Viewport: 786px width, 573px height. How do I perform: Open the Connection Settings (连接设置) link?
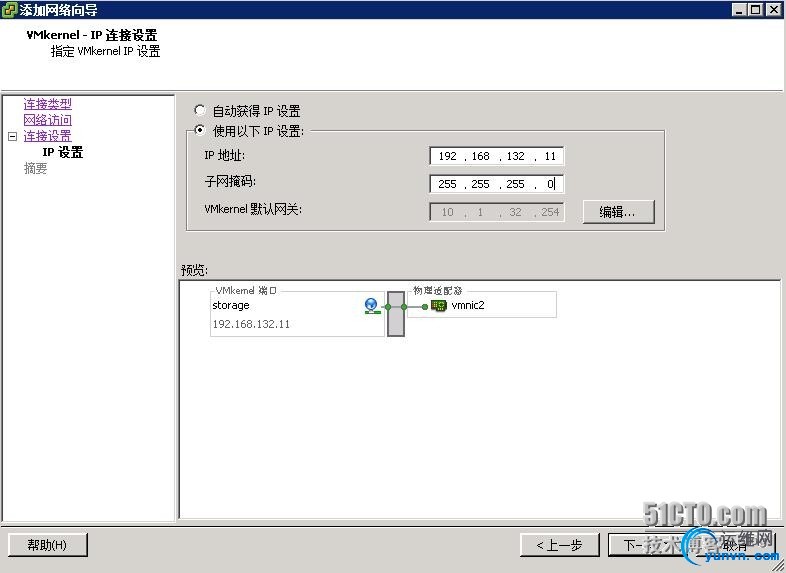[x=48, y=136]
